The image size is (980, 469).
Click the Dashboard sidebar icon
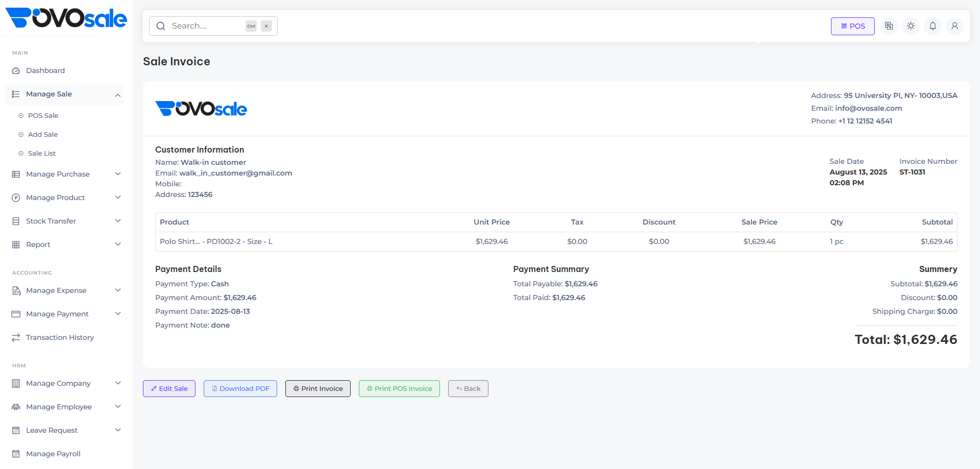16,71
